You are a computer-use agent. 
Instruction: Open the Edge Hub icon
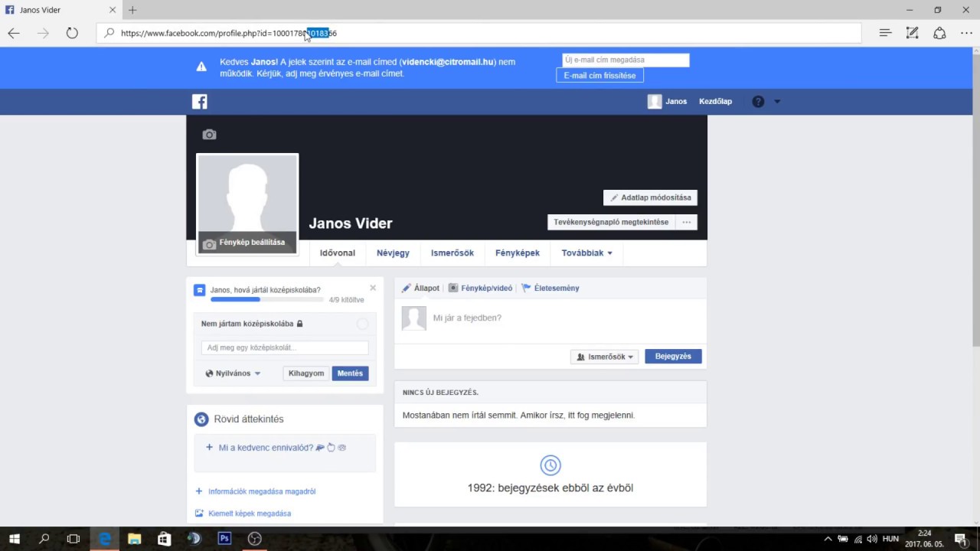point(886,33)
